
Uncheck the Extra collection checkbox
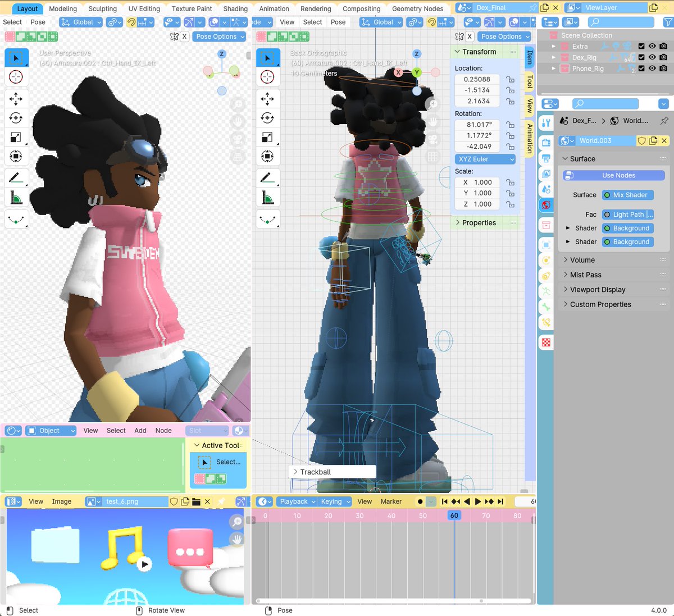click(641, 47)
